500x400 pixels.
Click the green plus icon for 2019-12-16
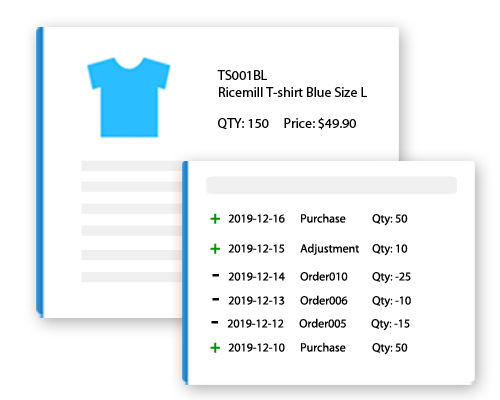pos(215,219)
